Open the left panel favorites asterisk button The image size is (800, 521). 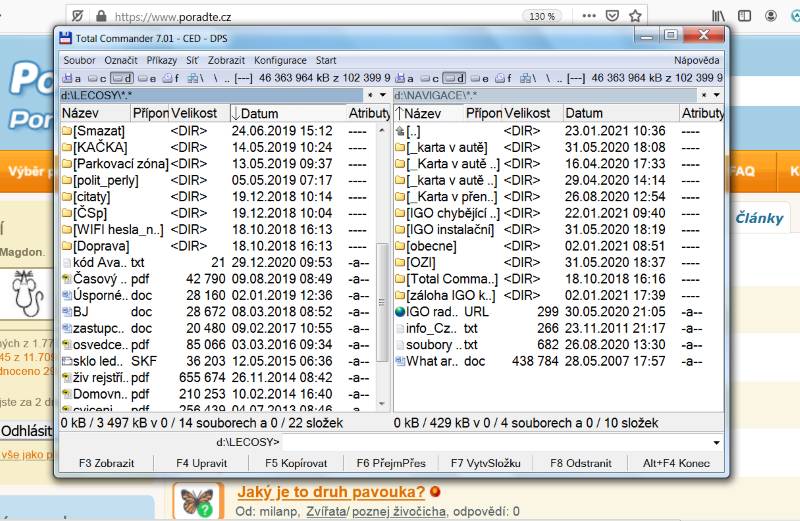370,95
